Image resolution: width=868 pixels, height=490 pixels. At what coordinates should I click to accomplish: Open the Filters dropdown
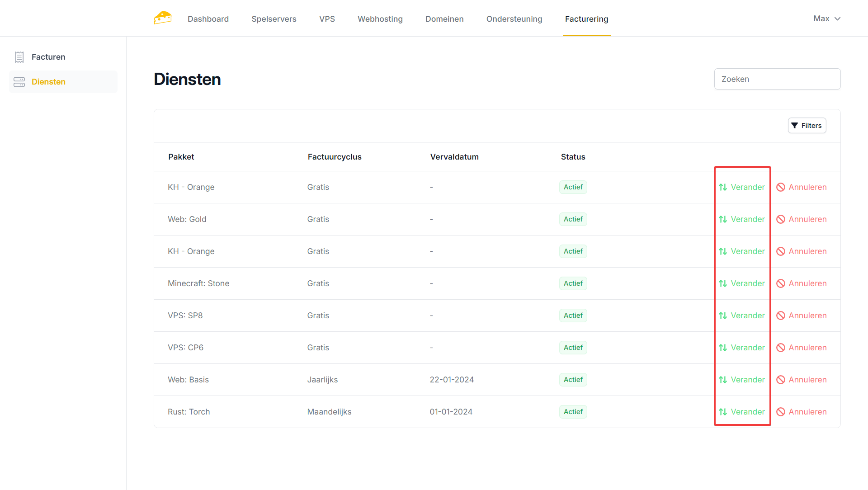click(x=807, y=126)
